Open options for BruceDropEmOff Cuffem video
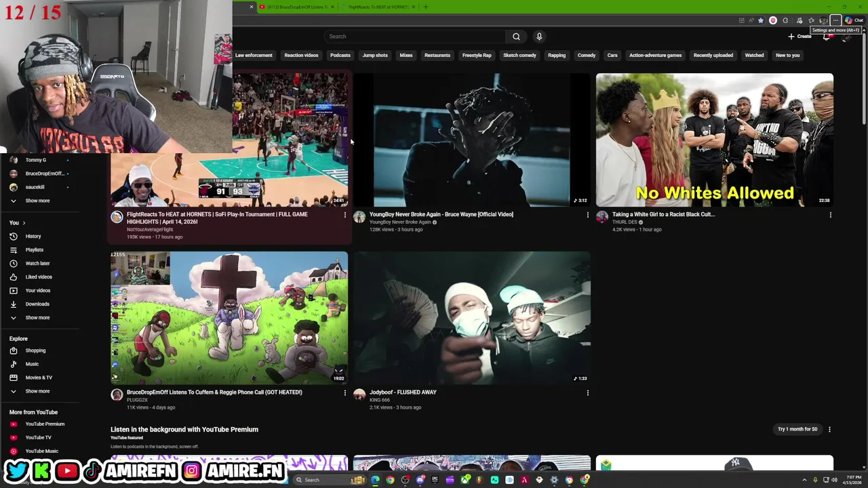Screen dimensions: 868x488 (344, 392)
